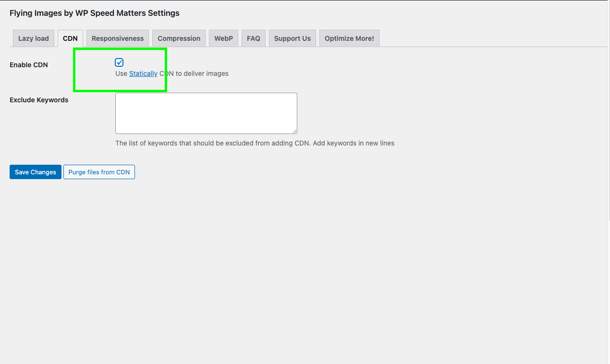Viewport: 610px width, 364px height.
Task: Click the page title Flying Images Settings
Action: coord(95,13)
